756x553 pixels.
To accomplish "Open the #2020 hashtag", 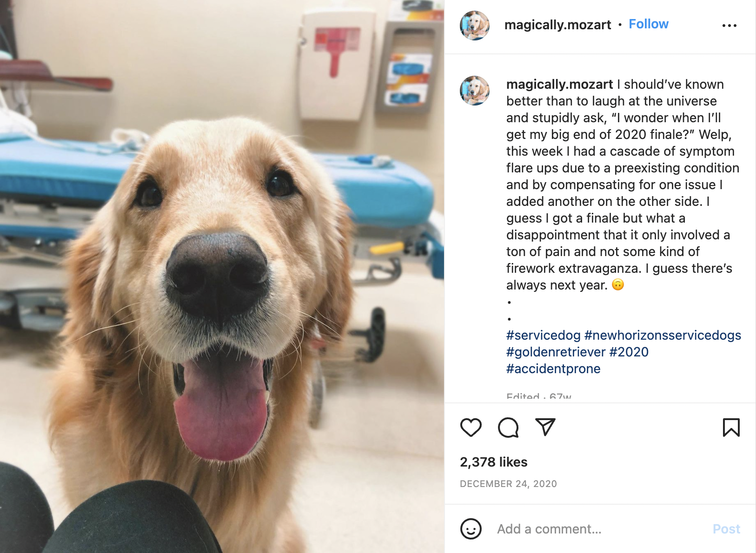I will (629, 352).
